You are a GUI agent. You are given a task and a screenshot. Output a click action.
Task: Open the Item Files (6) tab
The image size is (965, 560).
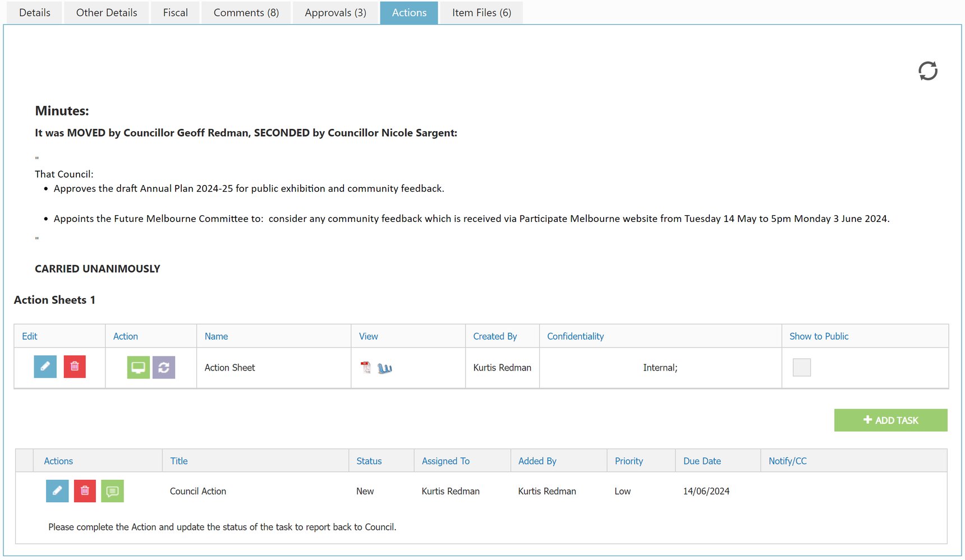coord(480,12)
